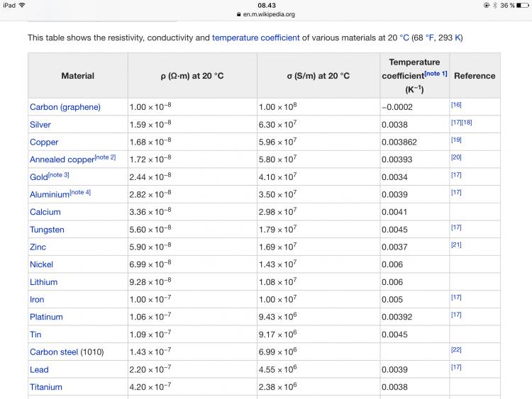Open reference [22] for Carbon steel
The width and height of the screenshot is (532, 399).
(456, 350)
